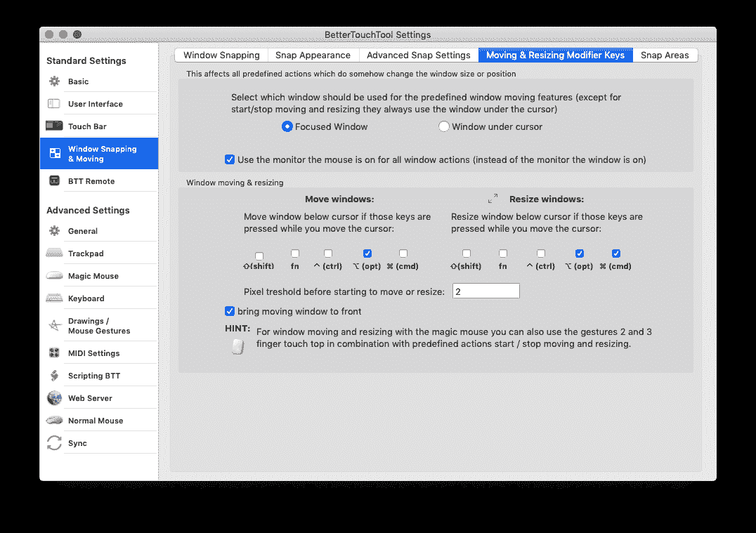This screenshot has height=533, width=756.
Task: Click the Keyboard icon in sidebar
Action: (x=54, y=298)
